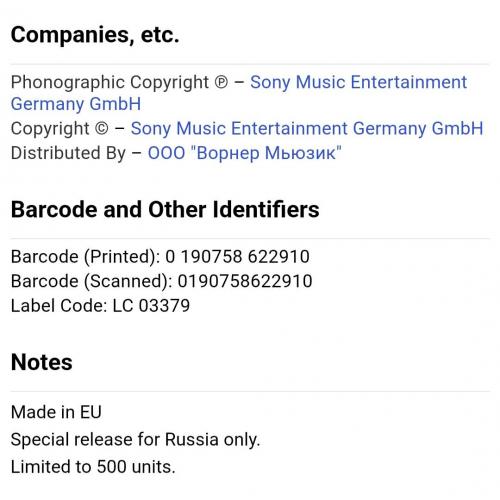Click the "Phonographic Copyright" label text
This screenshot has width=500, height=500.
[110, 83]
